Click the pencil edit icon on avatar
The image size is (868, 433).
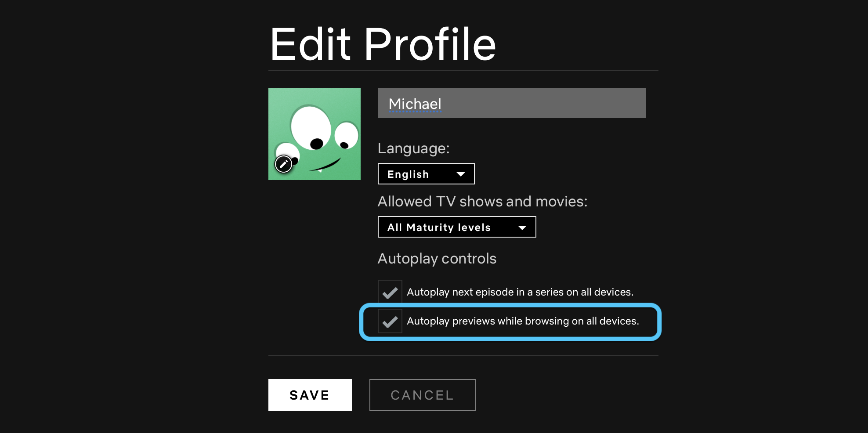[283, 164]
